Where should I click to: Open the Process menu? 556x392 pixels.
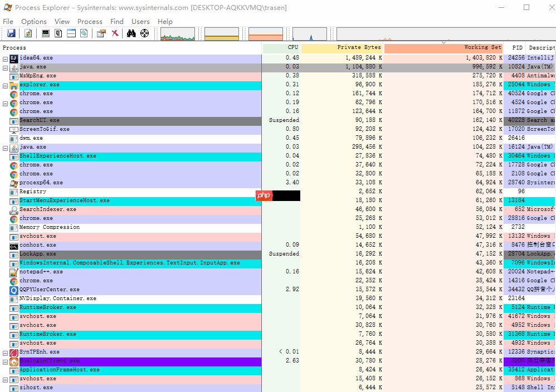click(90, 21)
